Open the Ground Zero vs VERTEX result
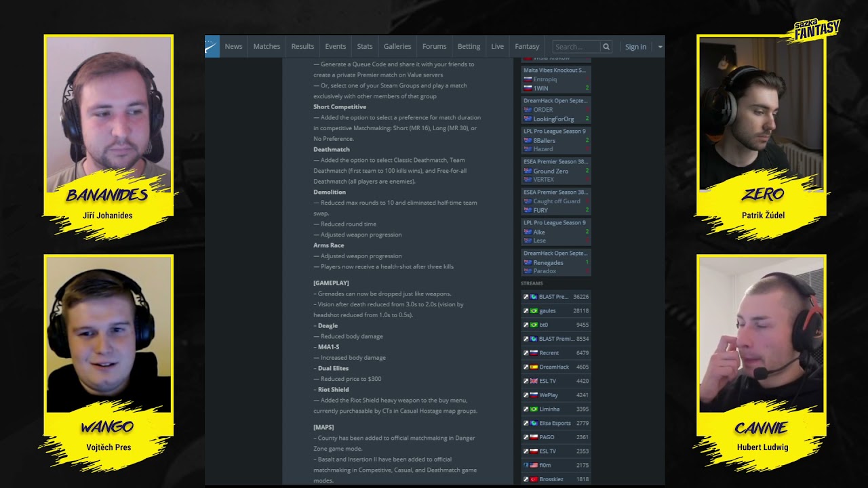The width and height of the screenshot is (868, 488). pyautogui.click(x=556, y=171)
